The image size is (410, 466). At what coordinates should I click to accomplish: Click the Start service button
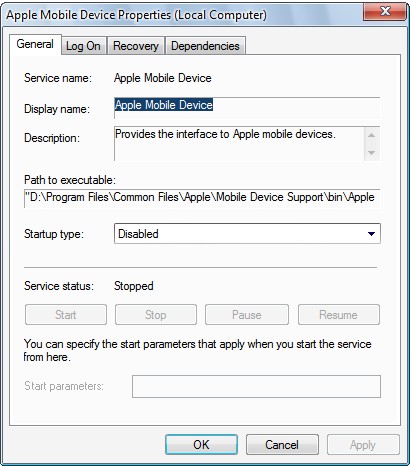click(66, 314)
